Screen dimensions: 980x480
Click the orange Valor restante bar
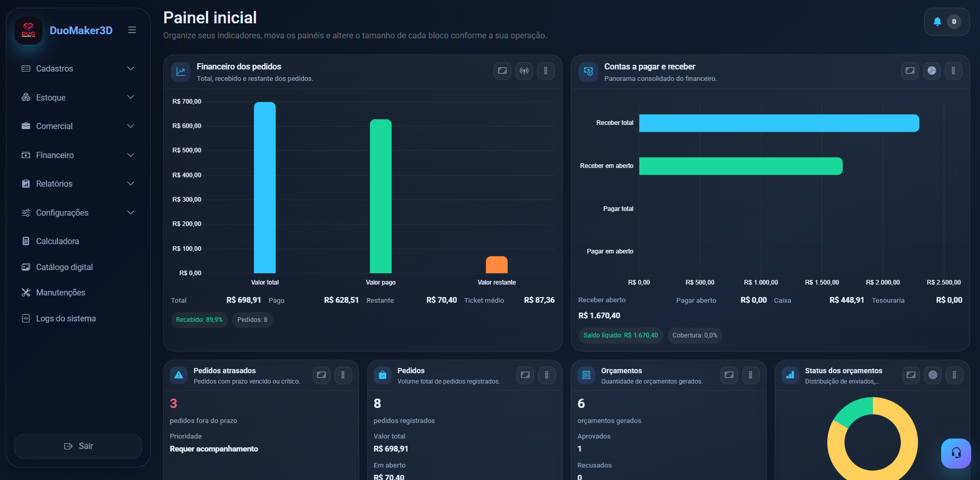pos(497,264)
